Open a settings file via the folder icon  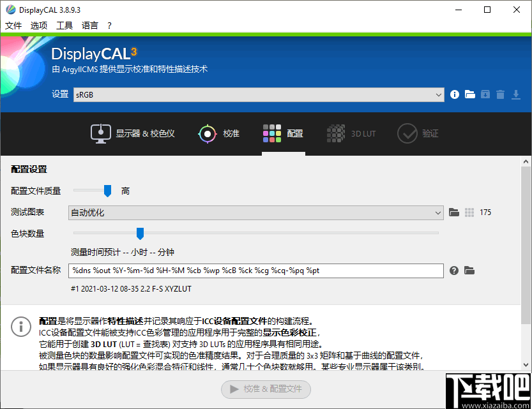click(x=469, y=94)
